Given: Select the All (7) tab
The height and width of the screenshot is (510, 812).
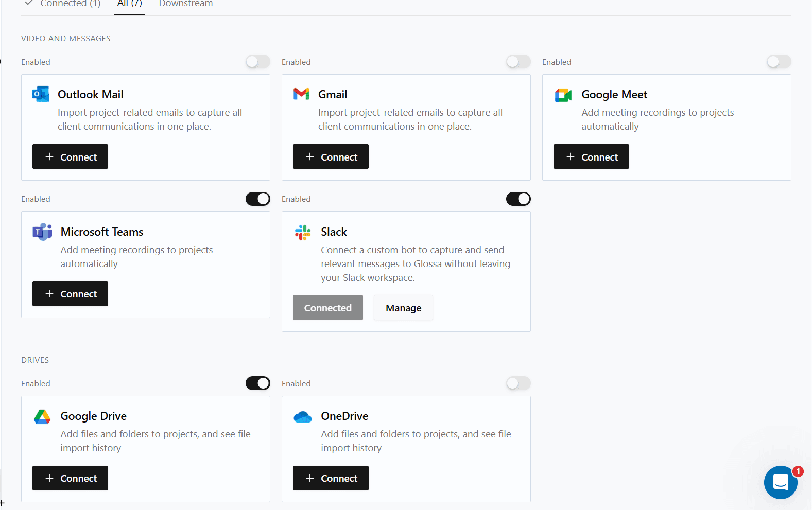Looking at the screenshot, I should click(130, 4).
